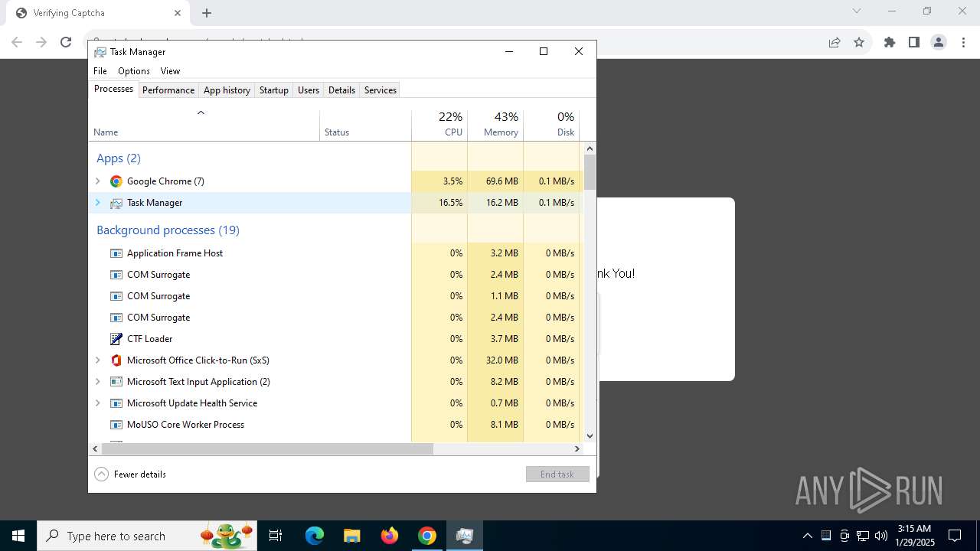Expand Microsoft Office Click-to-Run group

coord(97,360)
